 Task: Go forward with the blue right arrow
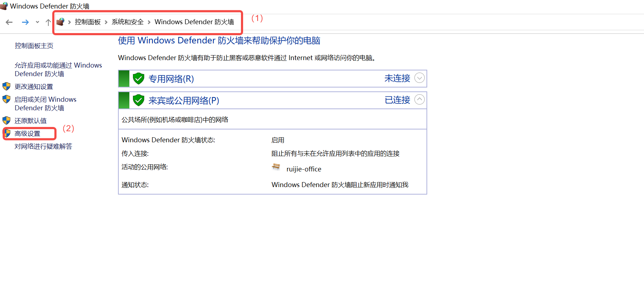click(x=25, y=22)
